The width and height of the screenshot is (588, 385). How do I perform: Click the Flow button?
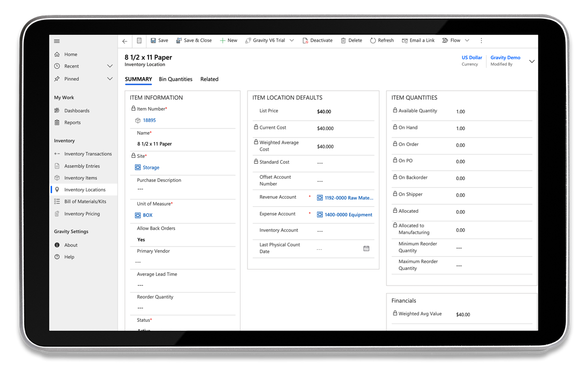coord(451,41)
